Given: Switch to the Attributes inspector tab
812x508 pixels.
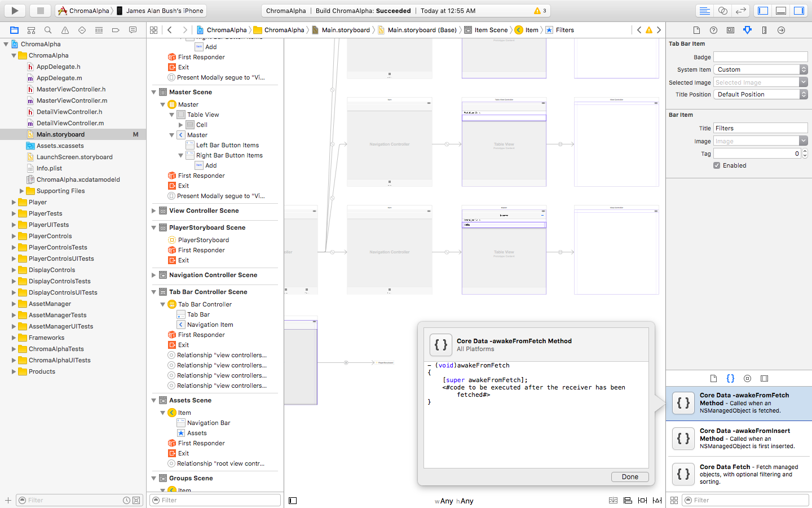Looking at the screenshot, I should [747, 30].
